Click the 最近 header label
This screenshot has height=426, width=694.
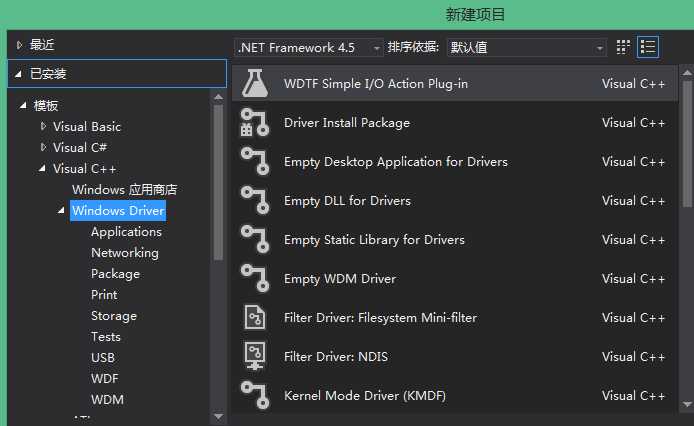42,45
